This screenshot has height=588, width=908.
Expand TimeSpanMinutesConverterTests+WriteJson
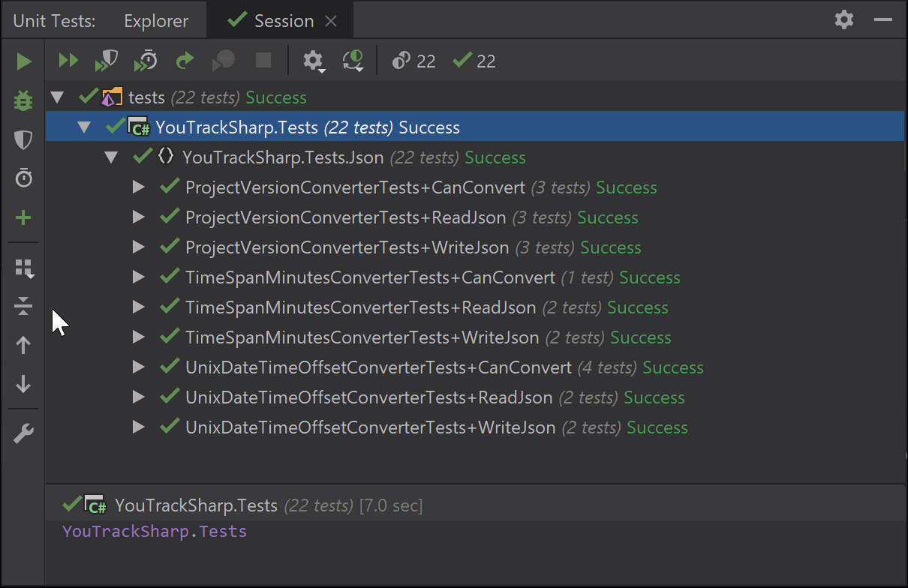pos(138,337)
